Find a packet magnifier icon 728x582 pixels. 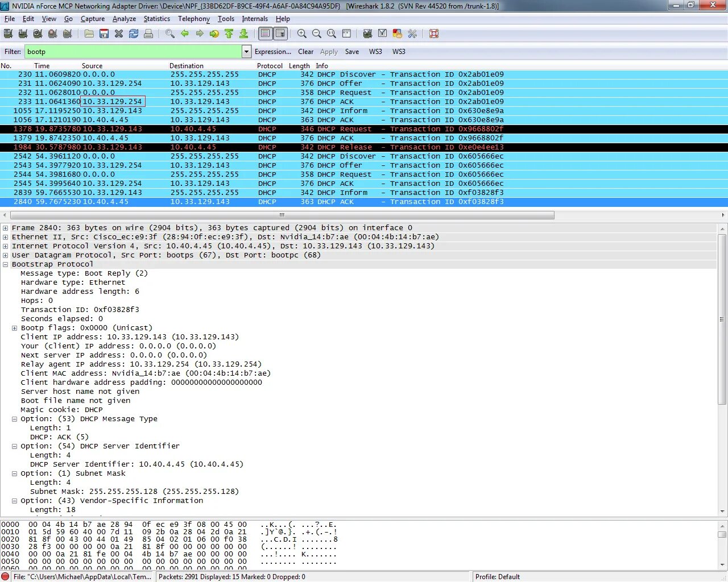coord(170,34)
